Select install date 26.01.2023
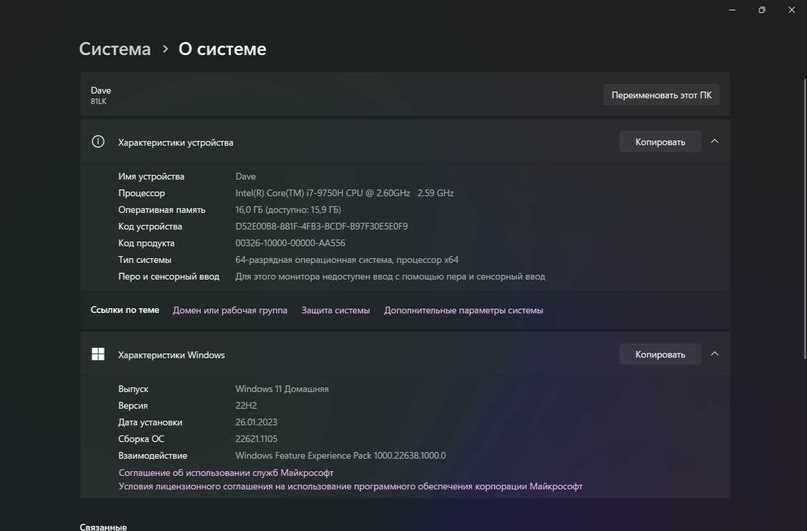807x531 pixels. point(256,422)
